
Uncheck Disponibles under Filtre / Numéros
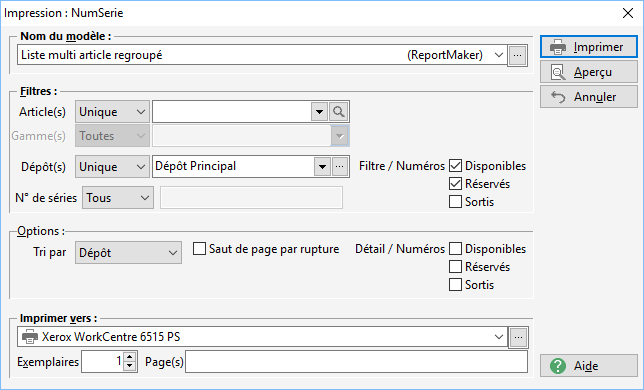pyautogui.click(x=455, y=166)
